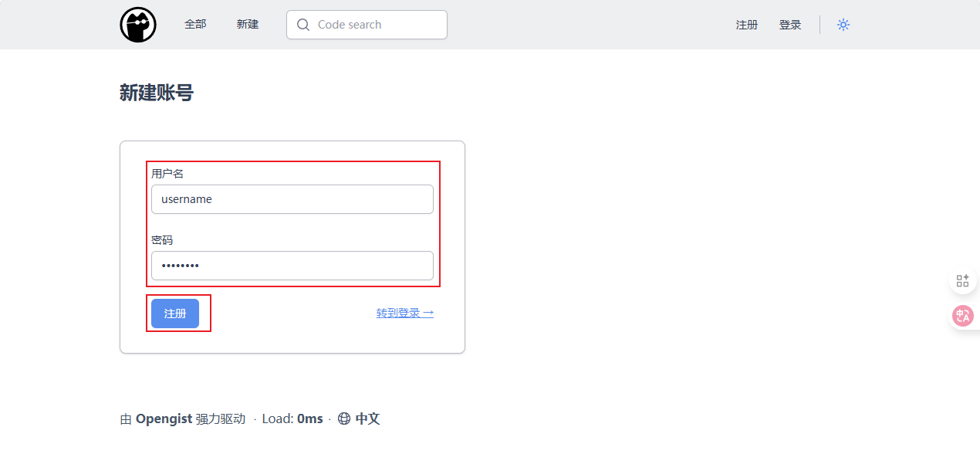
Task: Click the Load: 0ms footer text
Action: pyautogui.click(x=292, y=418)
